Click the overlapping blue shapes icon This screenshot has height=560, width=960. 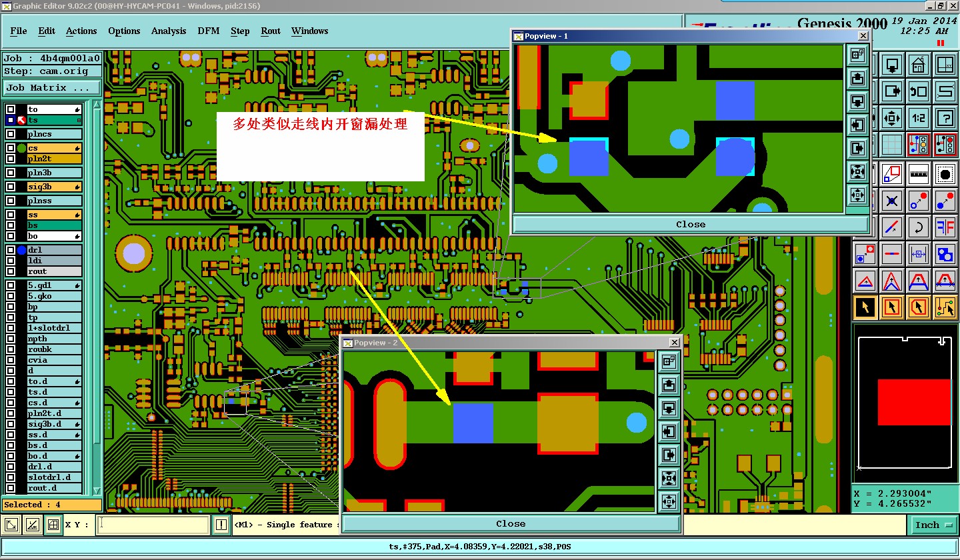[945, 253]
